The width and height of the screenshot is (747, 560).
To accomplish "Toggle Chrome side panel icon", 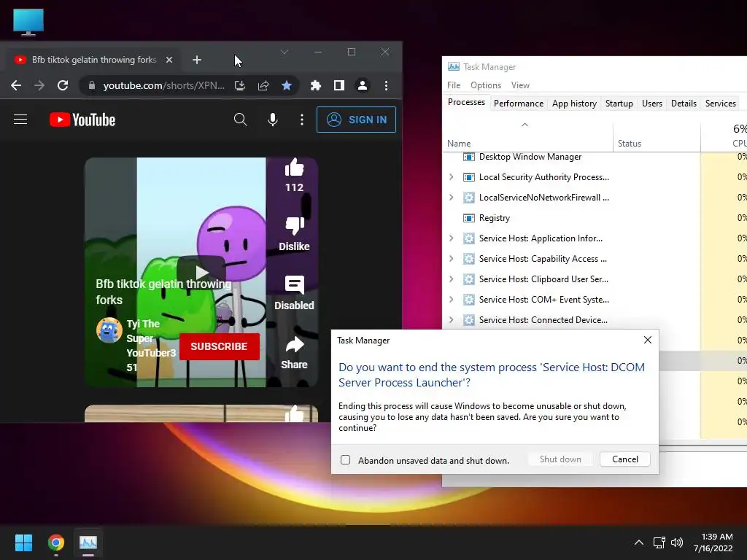I will click(x=338, y=86).
